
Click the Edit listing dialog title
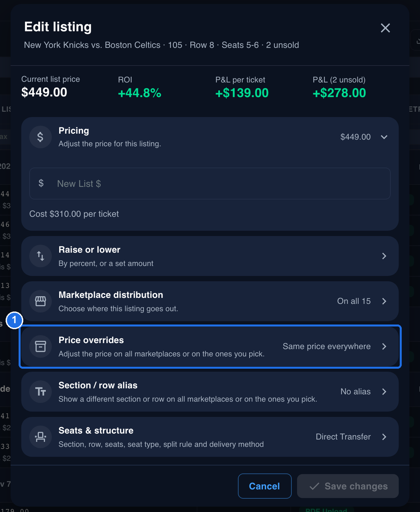[x=58, y=27]
